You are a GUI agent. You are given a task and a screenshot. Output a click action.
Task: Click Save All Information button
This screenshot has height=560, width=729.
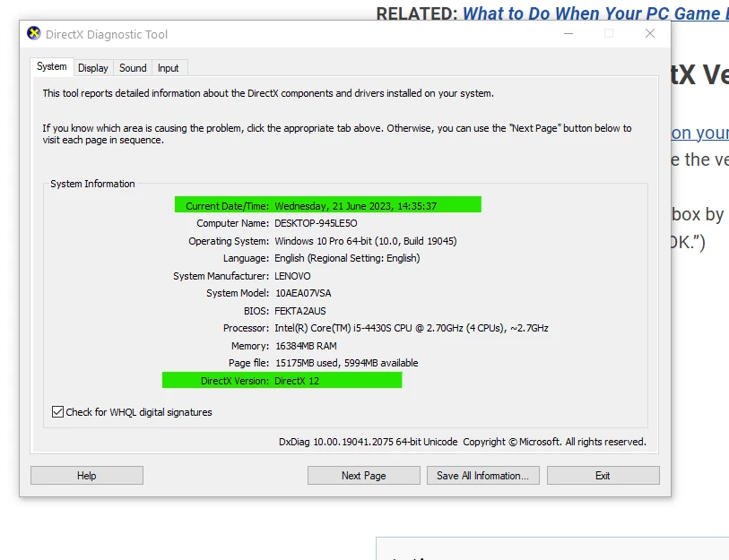[483, 476]
